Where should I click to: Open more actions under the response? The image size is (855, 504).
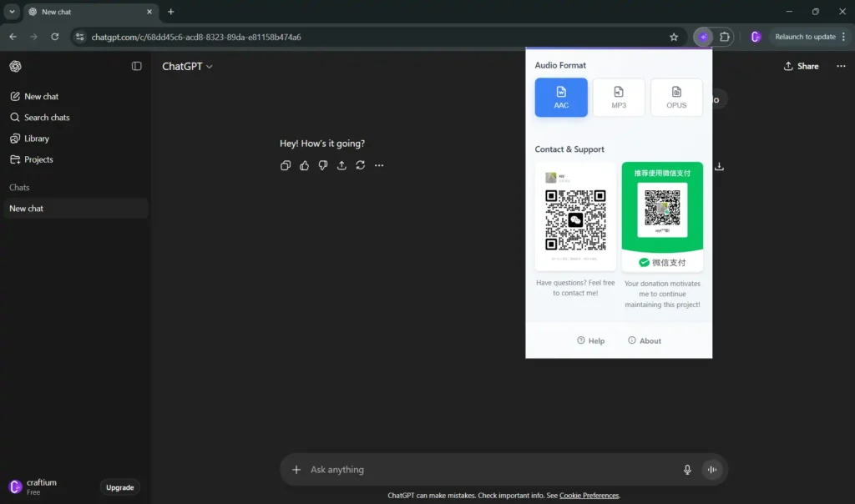pos(379,165)
